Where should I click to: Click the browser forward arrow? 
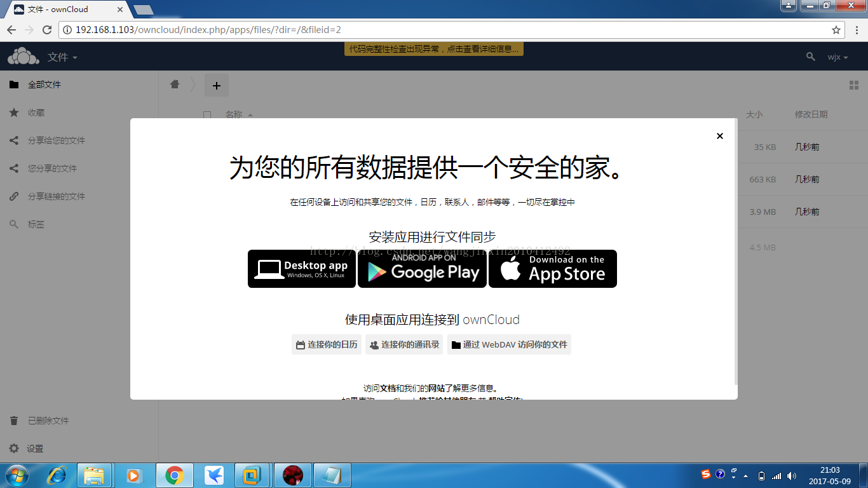coord(29,30)
